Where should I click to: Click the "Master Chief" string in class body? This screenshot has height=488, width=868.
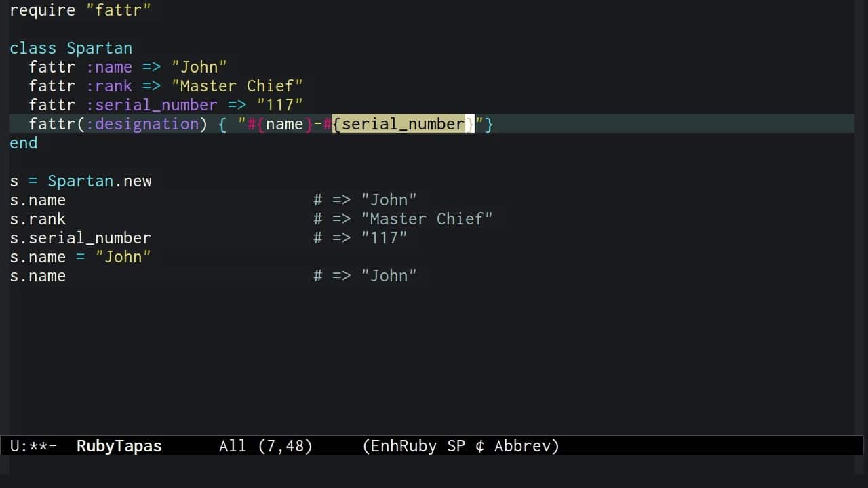point(237,86)
